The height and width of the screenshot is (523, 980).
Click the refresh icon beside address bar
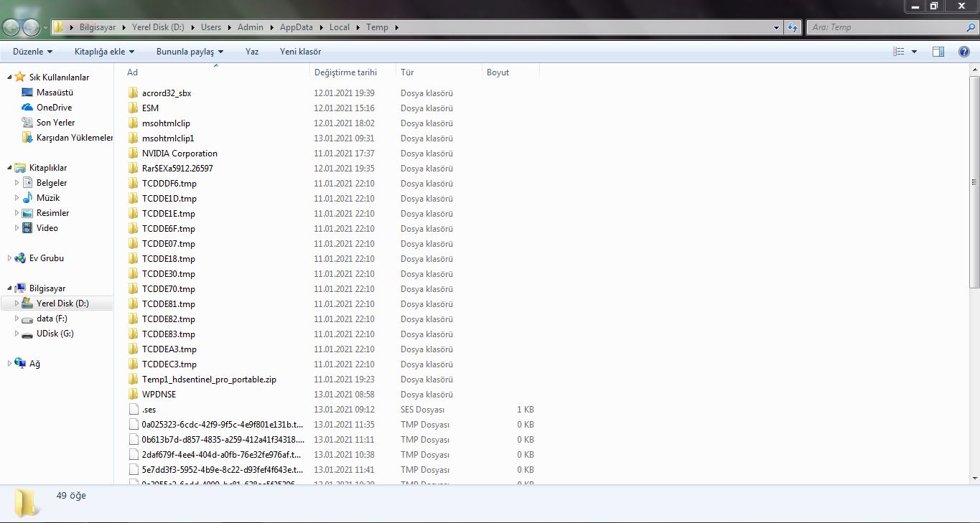point(793,27)
